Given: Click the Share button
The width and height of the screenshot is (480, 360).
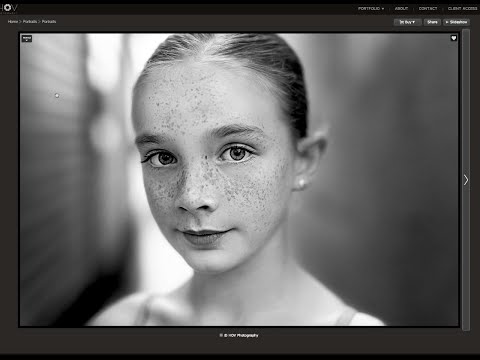Looking at the screenshot, I should point(432,22).
